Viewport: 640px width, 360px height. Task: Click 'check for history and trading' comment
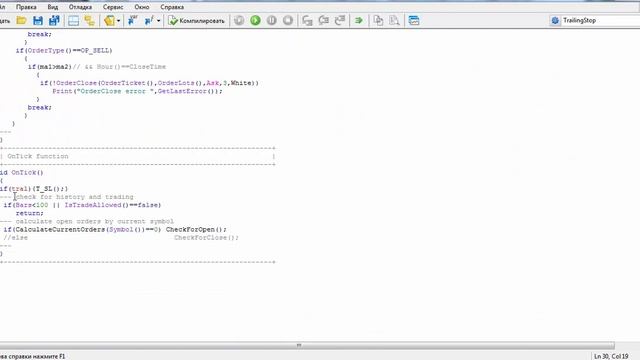75,197
